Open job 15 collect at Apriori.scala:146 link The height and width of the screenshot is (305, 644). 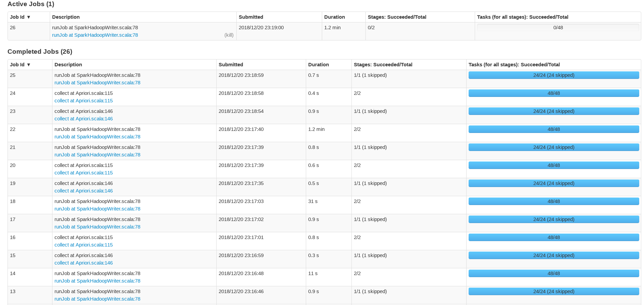(83, 263)
